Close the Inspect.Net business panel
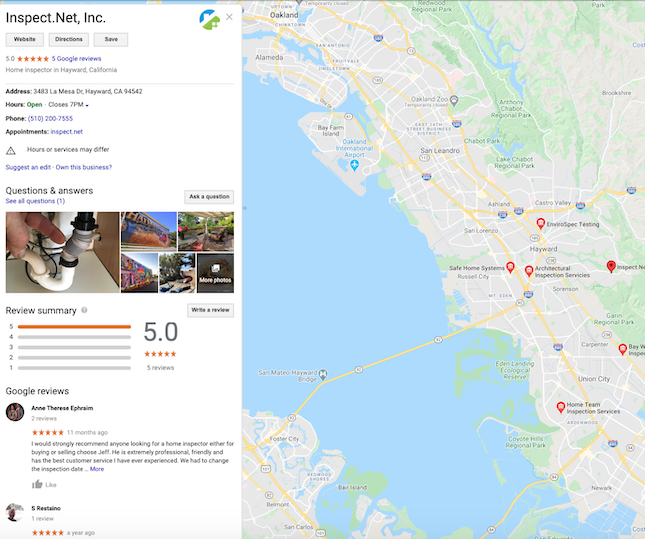 pos(229,17)
